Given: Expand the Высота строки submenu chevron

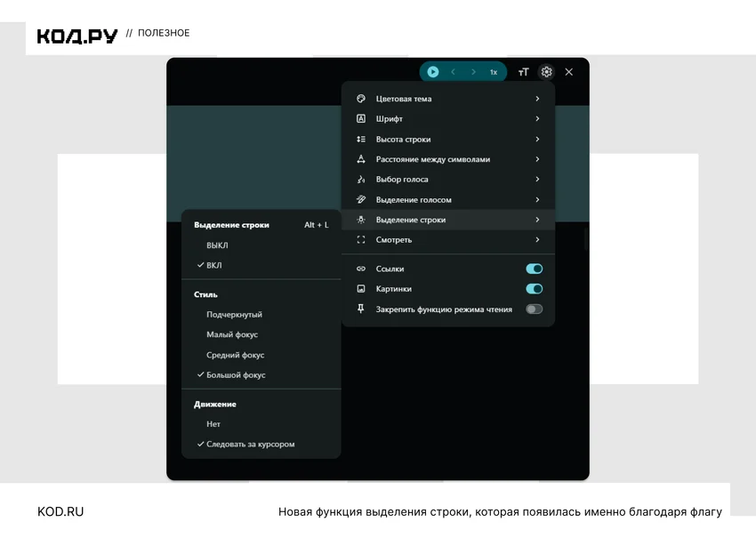Looking at the screenshot, I should click(537, 140).
